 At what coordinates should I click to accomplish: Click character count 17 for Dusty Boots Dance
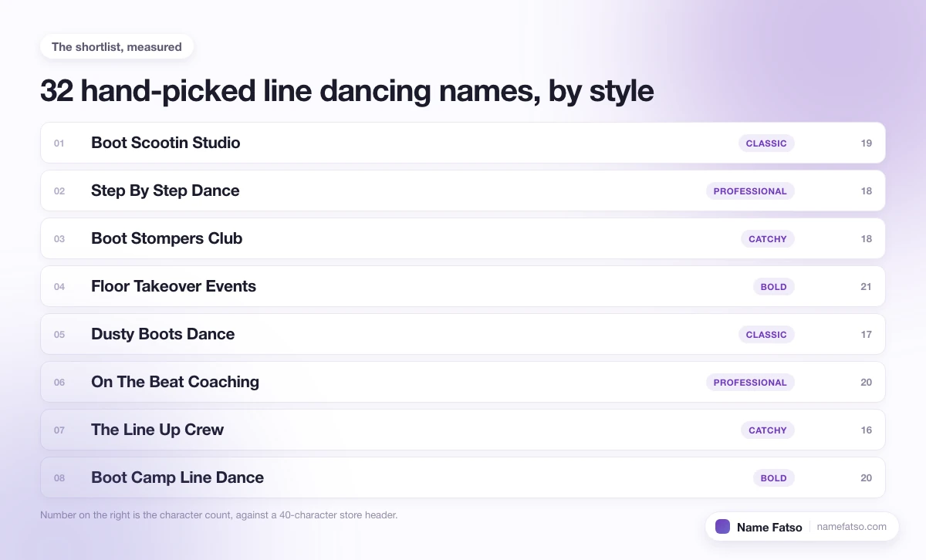[866, 335]
